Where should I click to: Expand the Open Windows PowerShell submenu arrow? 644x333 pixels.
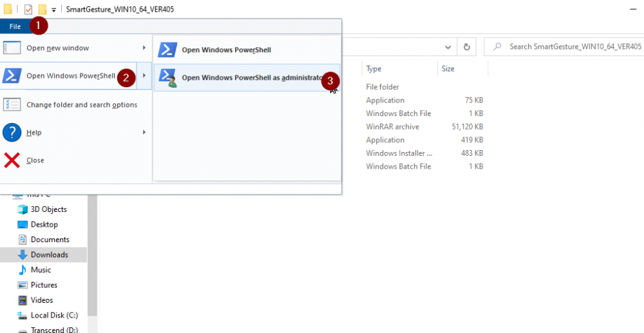[x=144, y=75]
